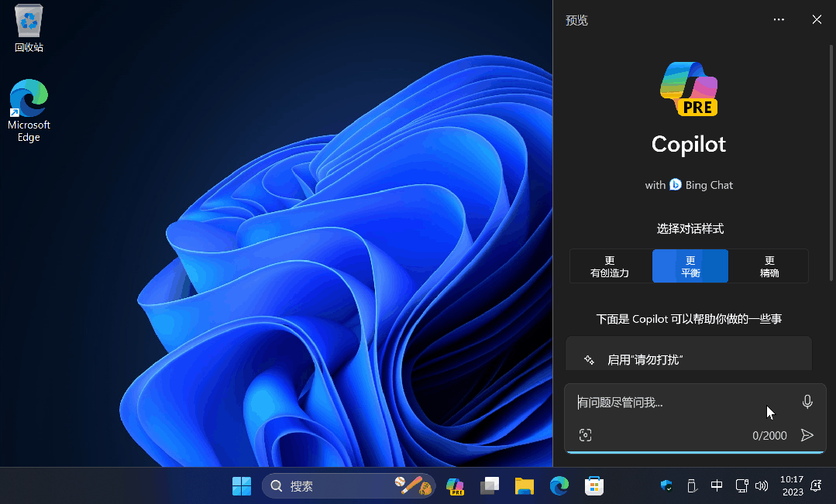This screenshot has width=836, height=504.
Task: Open the Start menu Windows button
Action: coord(241,485)
